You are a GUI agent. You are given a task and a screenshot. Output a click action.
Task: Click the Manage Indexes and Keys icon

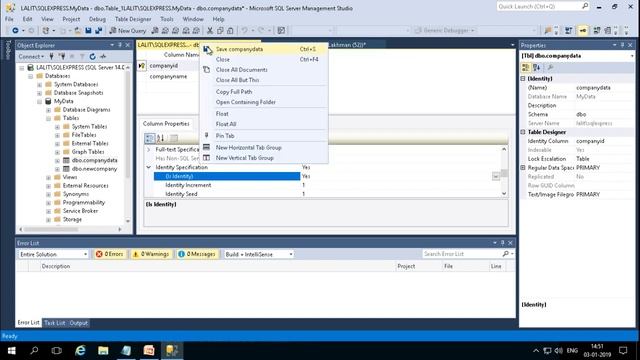pos(608,31)
